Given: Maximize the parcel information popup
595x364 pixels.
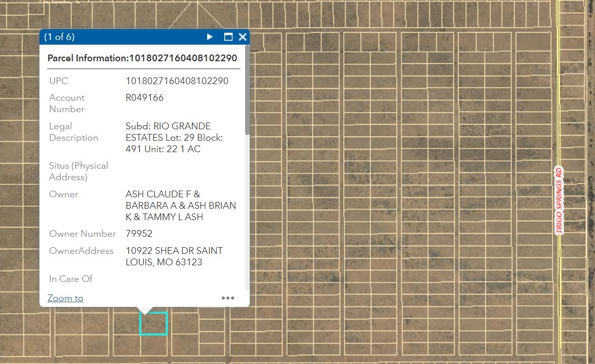Looking at the screenshot, I should click(x=228, y=37).
